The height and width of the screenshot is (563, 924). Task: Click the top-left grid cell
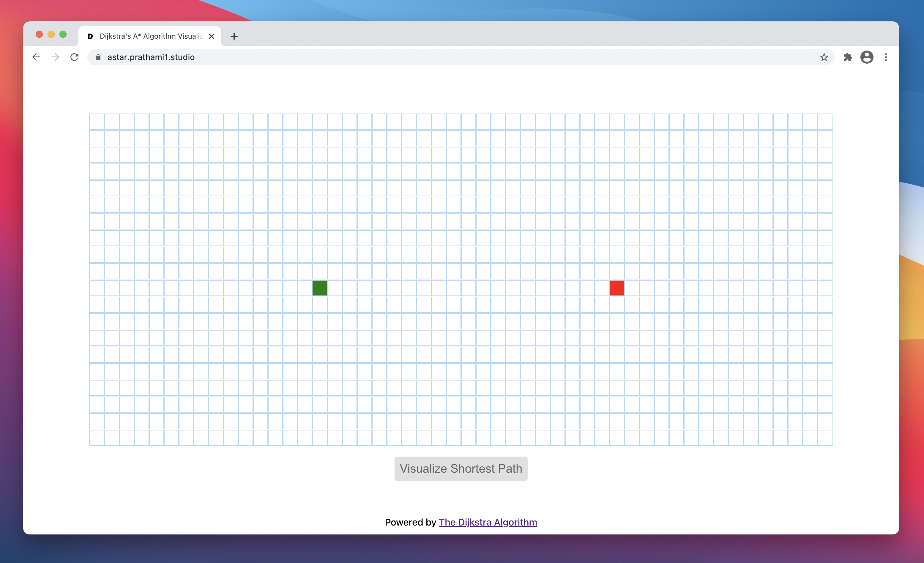click(97, 122)
